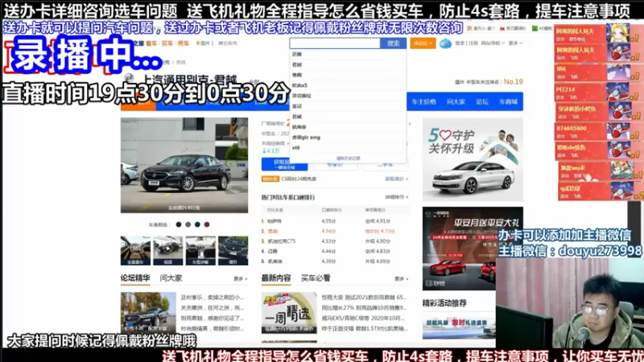
Task: Click 清除历史记录 to clear history
Action: [x=348, y=158]
